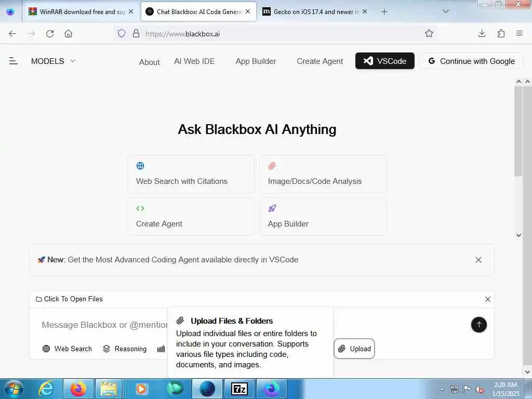Viewport: 532px width, 399px height.
Task: Open Windows Media Player on taskbar
Action: click(x=141, y=389)
